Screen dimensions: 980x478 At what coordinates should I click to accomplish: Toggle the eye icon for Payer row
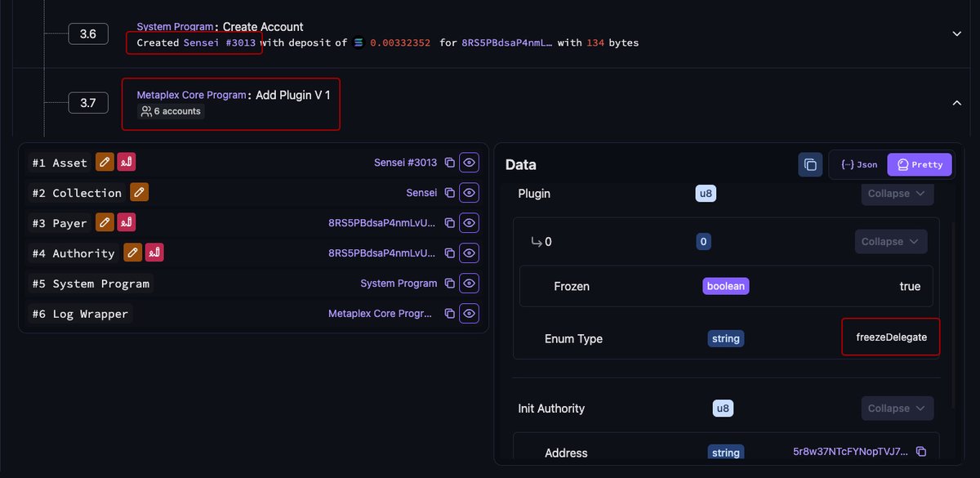(469, 223)
